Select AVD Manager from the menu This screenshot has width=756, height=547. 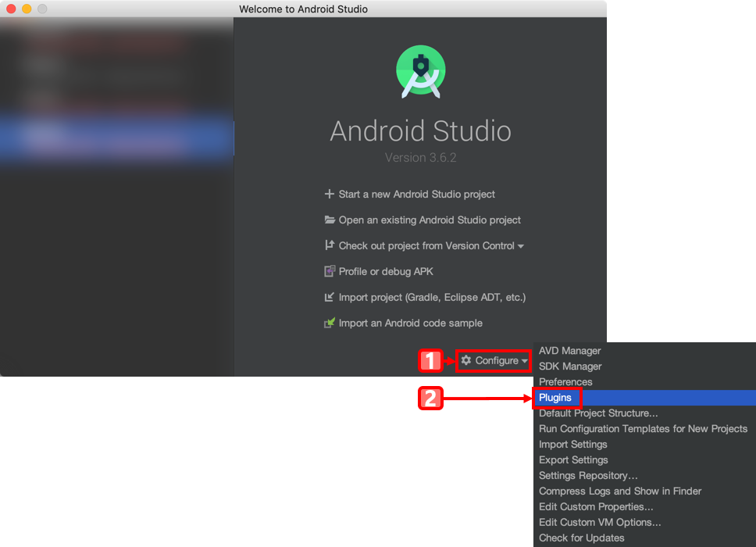coord(644,351)
